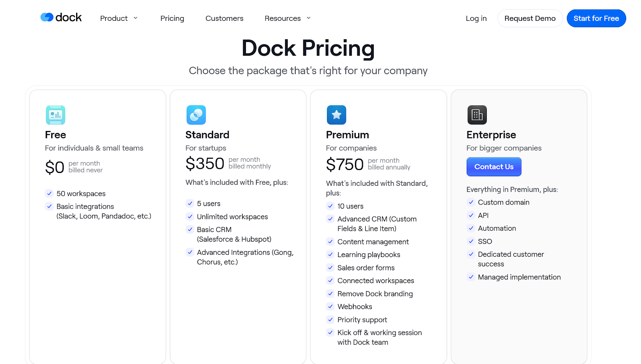
Task: Click checkmark beside SSO
Action: [x=471, y=241]
